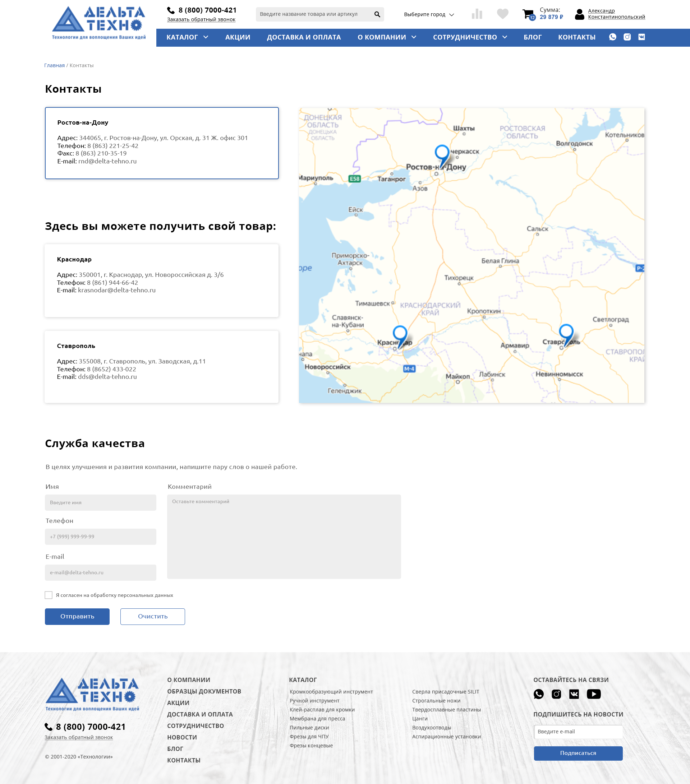
Task: Click header Заказать обратный звонок link
Action: pyautogui.click(x=201, y=19)
